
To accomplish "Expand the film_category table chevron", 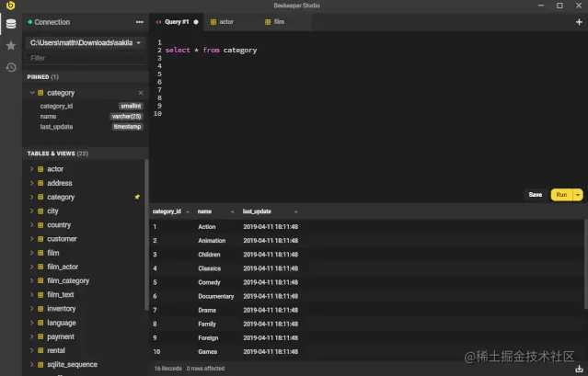I will pos(32,281).
